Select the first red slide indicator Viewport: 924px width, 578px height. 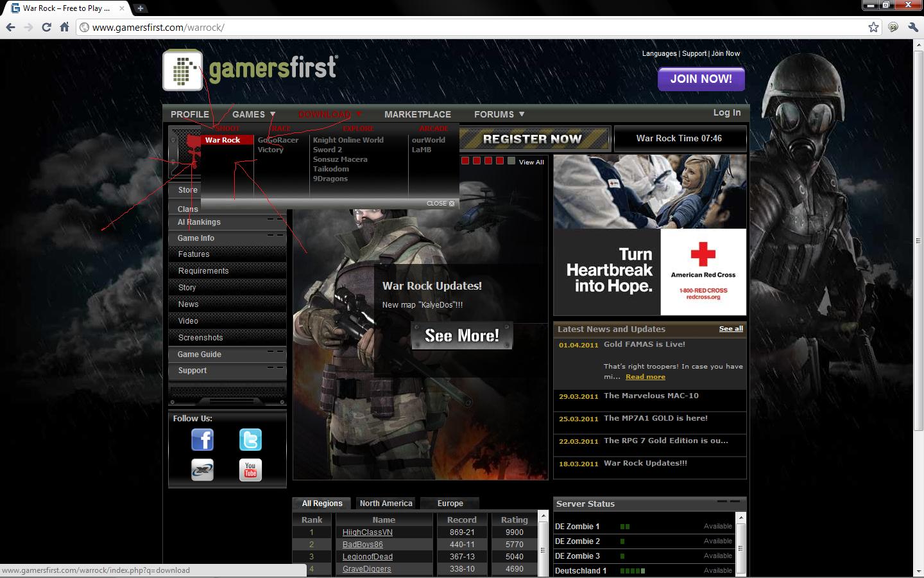465,161
